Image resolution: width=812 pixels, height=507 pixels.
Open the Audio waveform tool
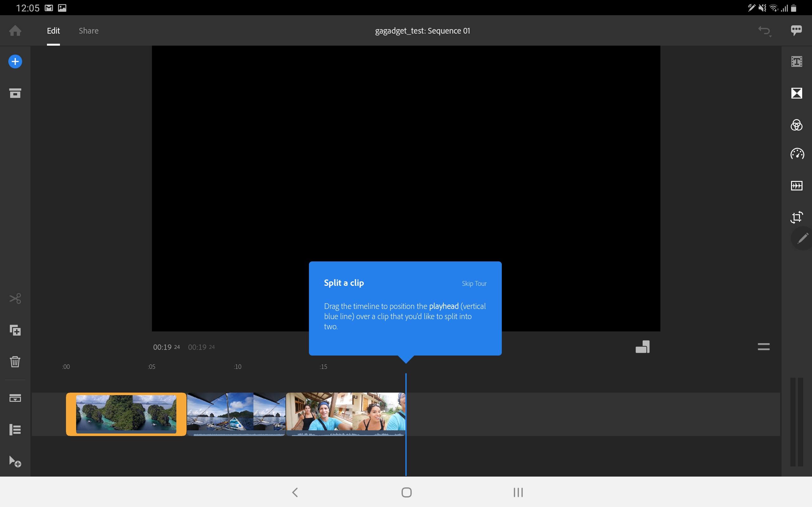pyautogui.click(x=796, y=185)
